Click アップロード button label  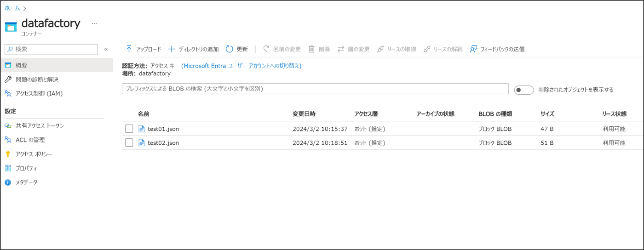pos(149,49)
